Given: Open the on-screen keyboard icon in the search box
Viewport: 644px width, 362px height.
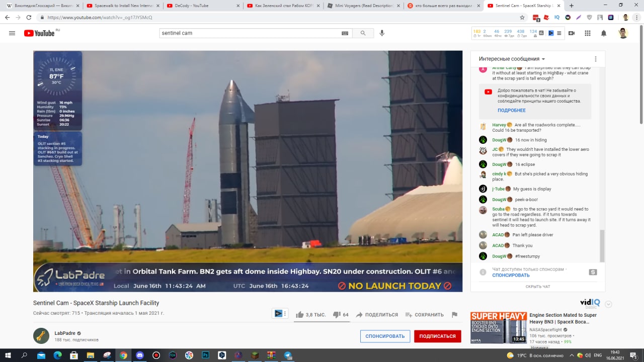Looking at the screenshot, I should click(x=345, y=33).
